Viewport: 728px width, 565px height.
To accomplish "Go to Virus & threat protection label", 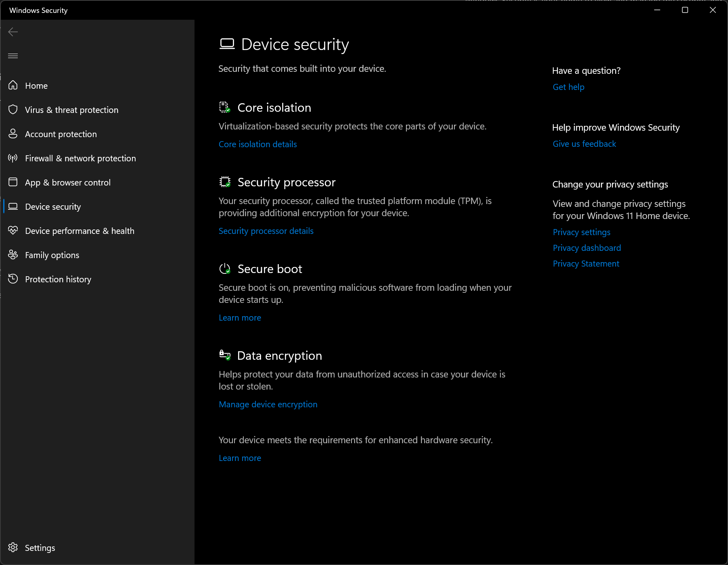I will (x=72, y=110).
